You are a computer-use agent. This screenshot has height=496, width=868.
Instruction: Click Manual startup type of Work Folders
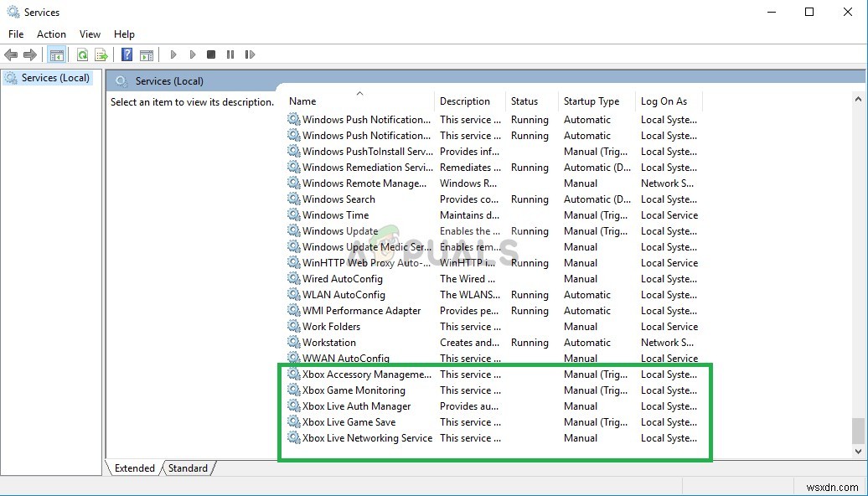click(581, 327)
